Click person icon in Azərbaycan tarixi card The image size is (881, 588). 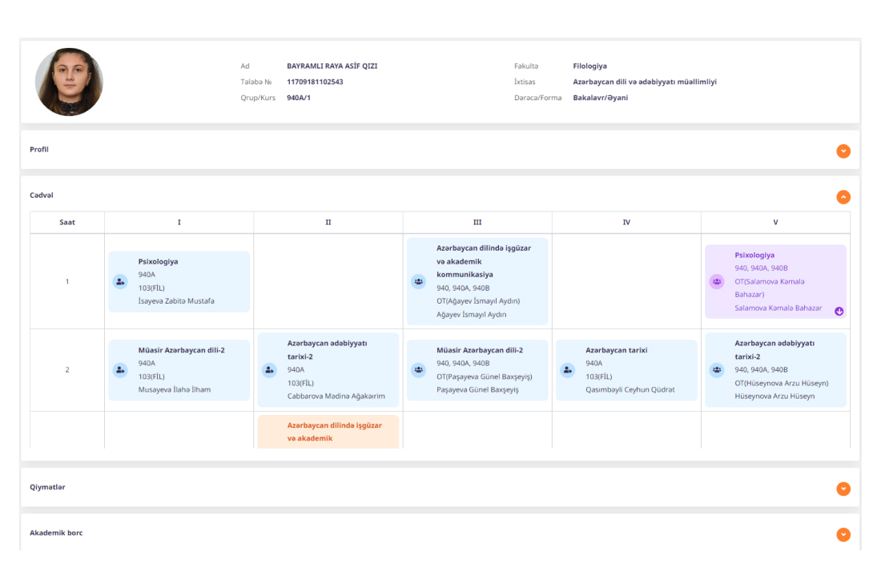tap(568, 370)
